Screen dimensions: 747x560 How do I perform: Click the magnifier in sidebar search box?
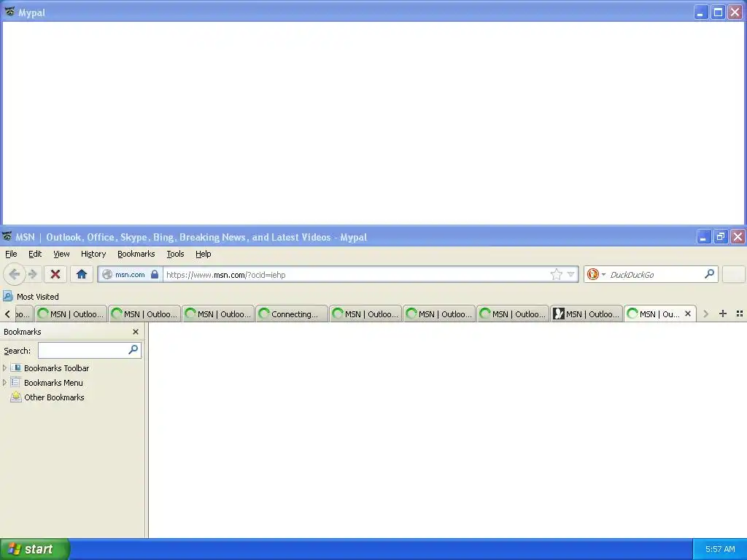pos(133,350)
